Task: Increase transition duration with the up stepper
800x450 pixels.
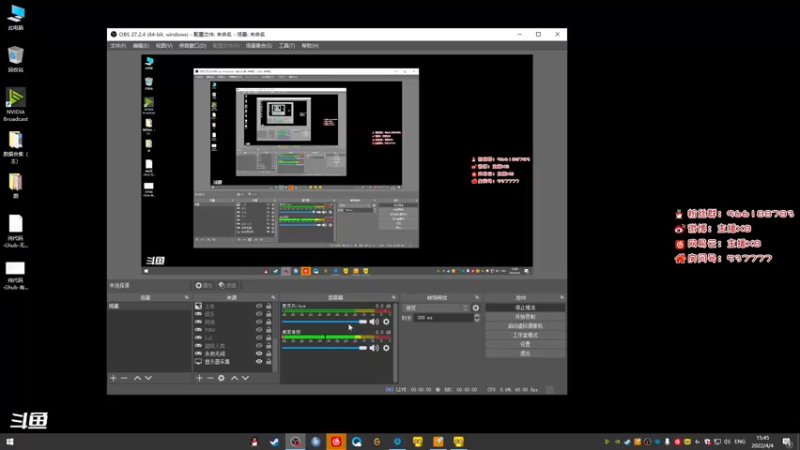Action: [477, 316]
